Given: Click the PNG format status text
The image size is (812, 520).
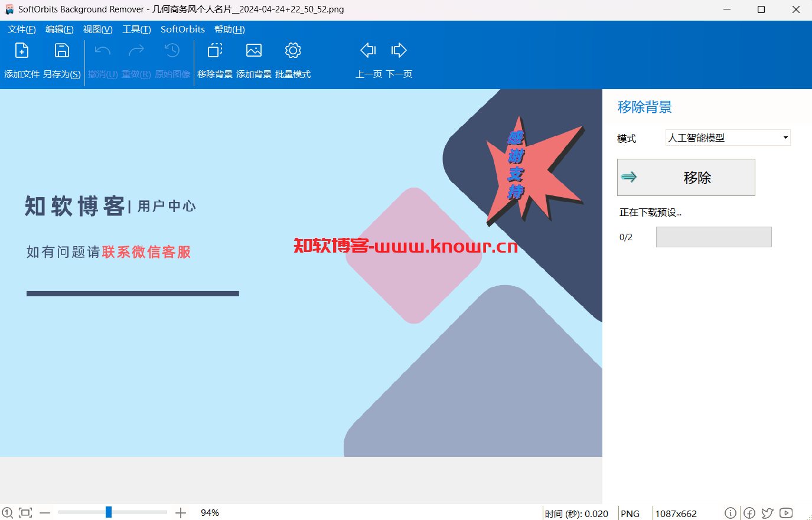Looking at the screenshot, I should coord(630,514).
